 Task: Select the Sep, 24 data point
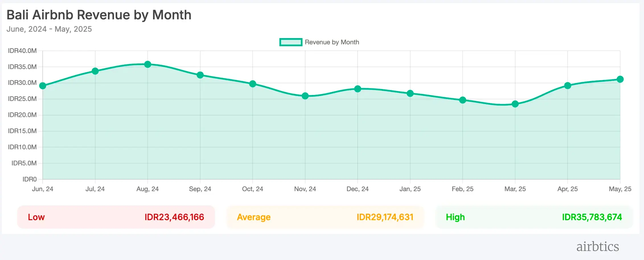click(x=200, y=75)
